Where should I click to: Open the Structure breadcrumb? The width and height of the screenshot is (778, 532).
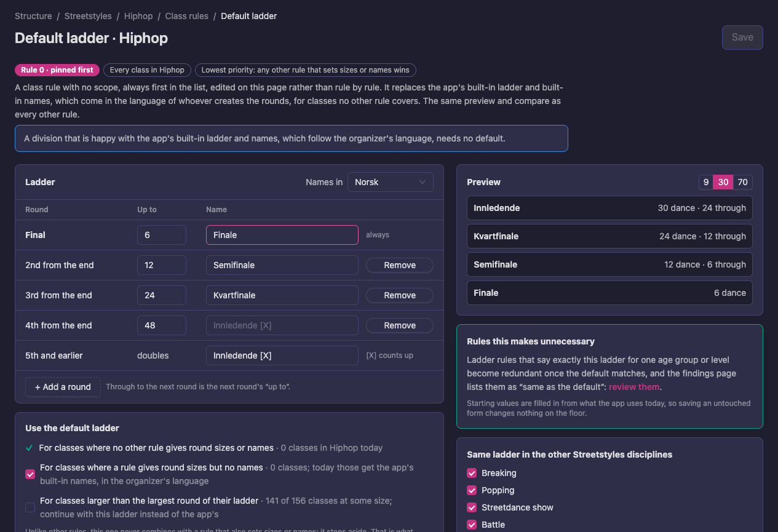33,16
